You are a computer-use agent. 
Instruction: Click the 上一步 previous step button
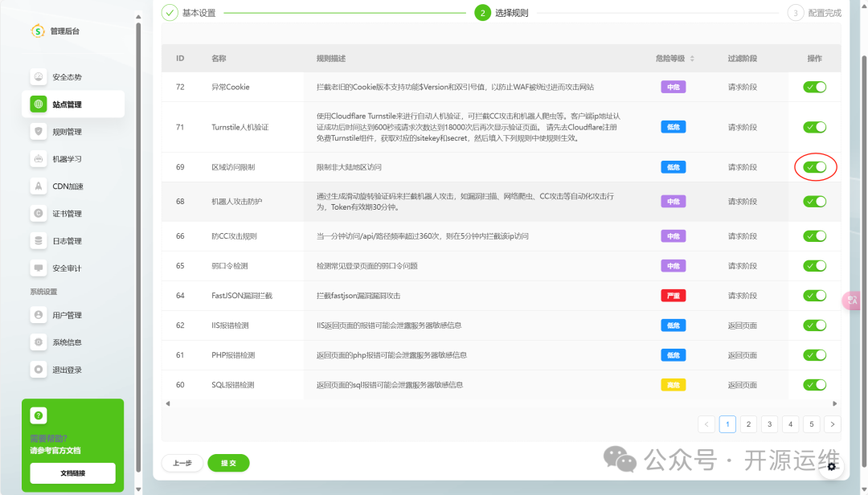pyautogui.click(x=182, y=463)
